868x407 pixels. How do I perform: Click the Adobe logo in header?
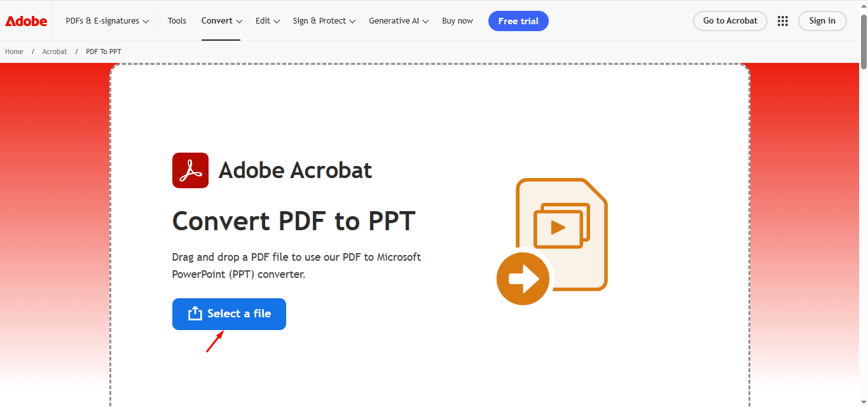coord(26,21)
